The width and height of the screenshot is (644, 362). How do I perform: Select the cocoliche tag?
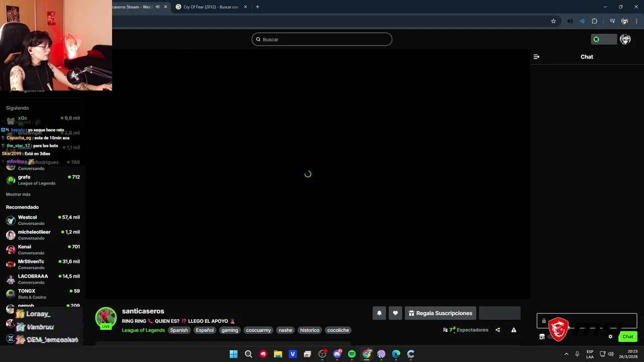pos(338,330)
